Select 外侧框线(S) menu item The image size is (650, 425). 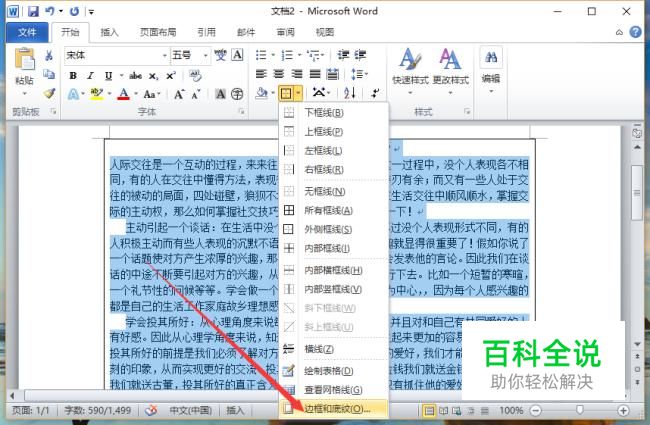[x=334, y=229]
